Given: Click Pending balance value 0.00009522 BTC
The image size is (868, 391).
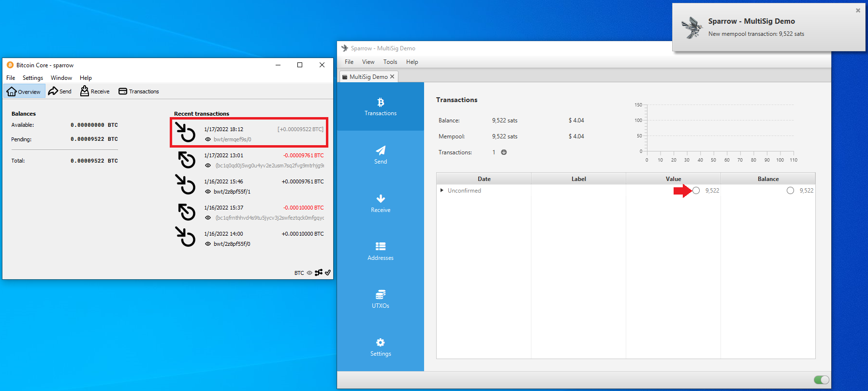Looking at the screenshot, I should (94, 139).
